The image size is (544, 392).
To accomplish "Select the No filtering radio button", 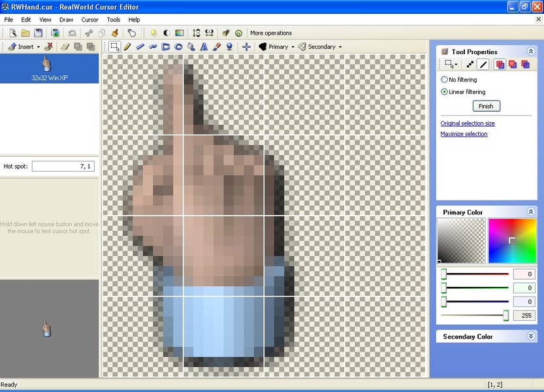I will 445,80.
